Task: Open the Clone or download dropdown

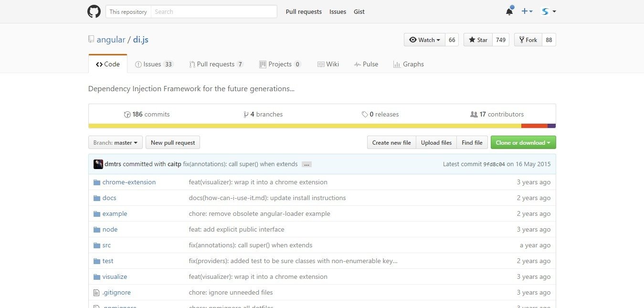Action: [523, 142]
